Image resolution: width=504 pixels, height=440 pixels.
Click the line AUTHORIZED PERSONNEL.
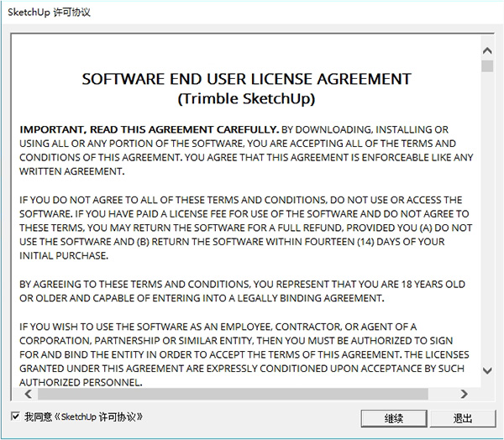pos(81,382)
